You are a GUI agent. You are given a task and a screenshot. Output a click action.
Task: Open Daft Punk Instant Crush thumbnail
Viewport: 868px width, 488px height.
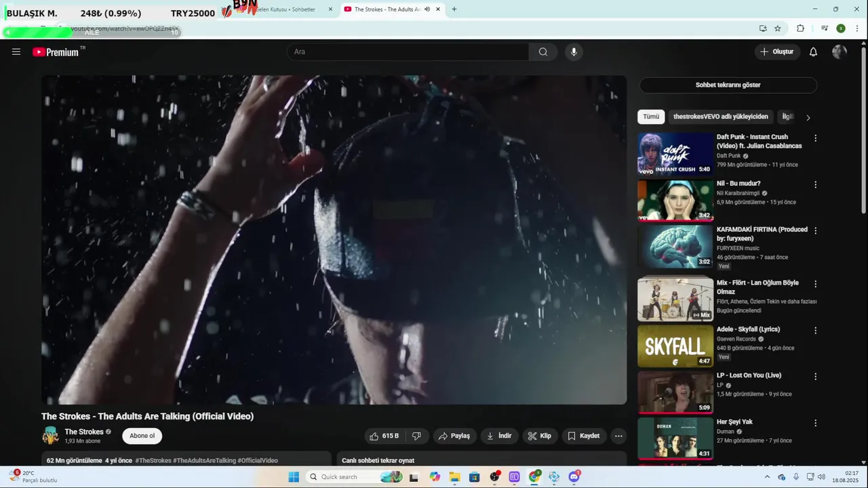click(675, 154)
